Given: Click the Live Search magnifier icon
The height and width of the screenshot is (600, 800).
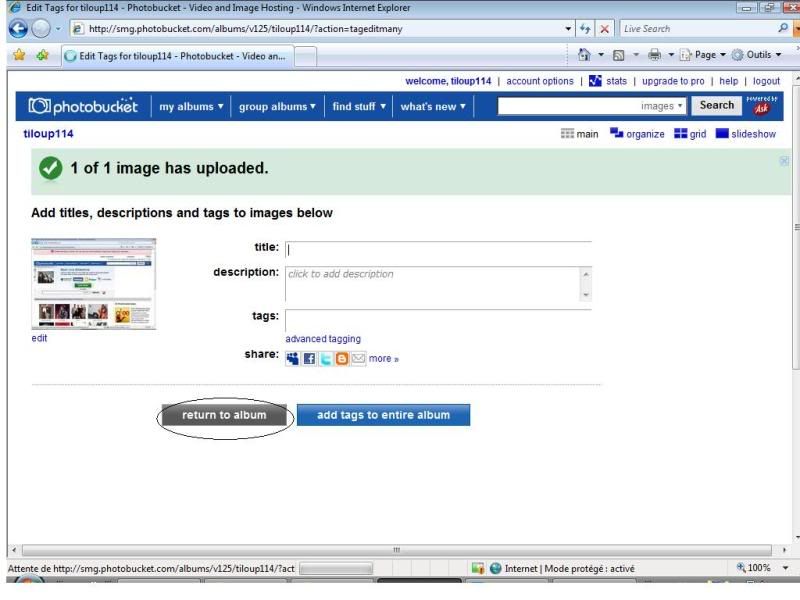Looking at the screenshot, I should (x=783, y=28).
